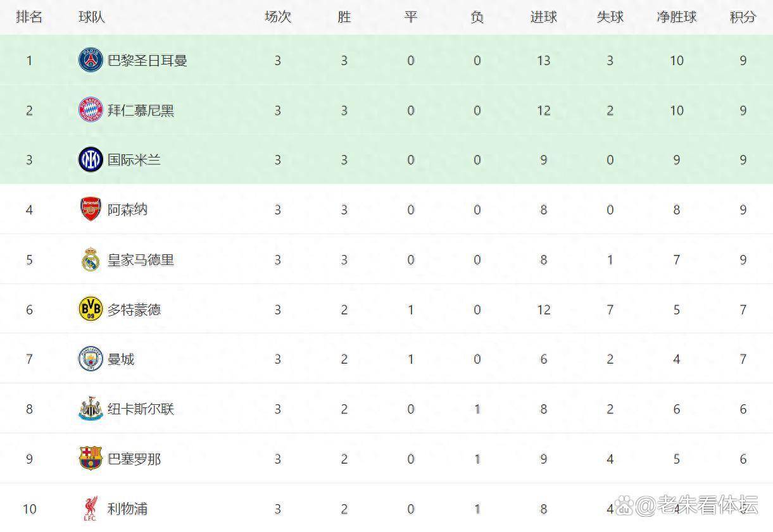Click the 净胜球 column header
This screenshot has height=532, width=773.
pos(676,17)
